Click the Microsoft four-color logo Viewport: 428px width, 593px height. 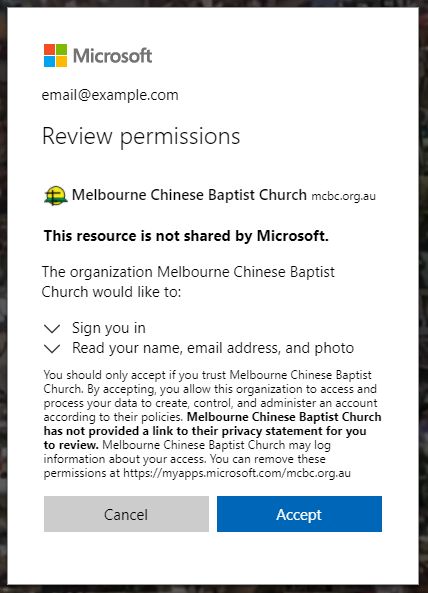(56, 56)
